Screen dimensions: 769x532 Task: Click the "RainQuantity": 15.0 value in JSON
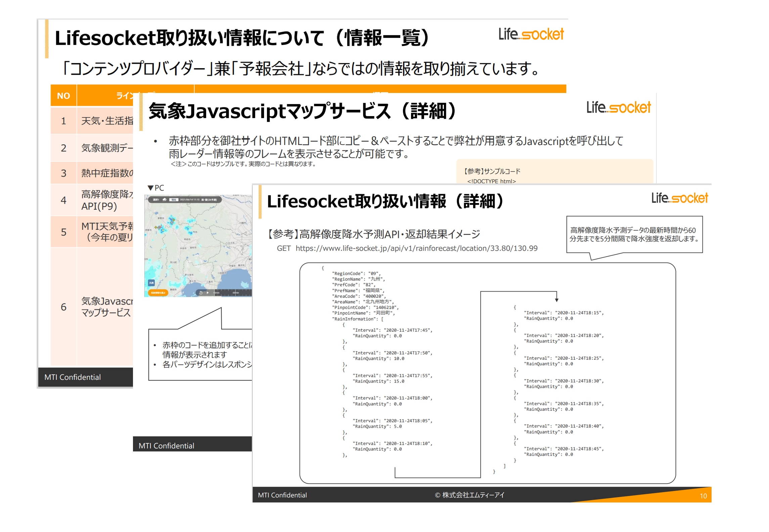point(378,382)
